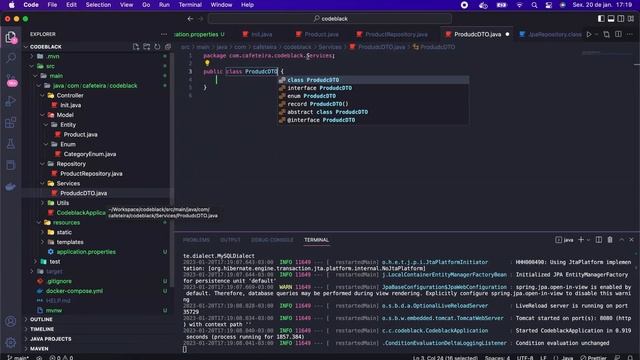Open the Terminal menu

click(190, 5)
